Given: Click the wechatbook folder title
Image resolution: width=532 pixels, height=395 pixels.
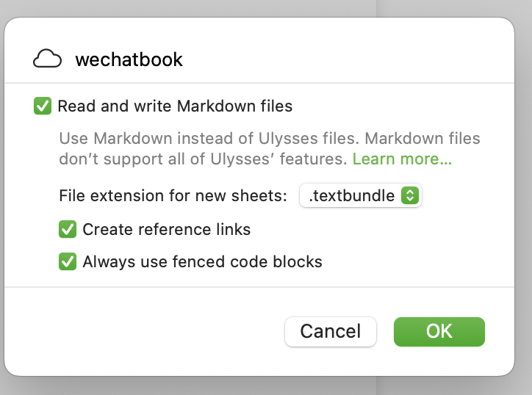Looking at the screenshot, I should click(129, 60).
